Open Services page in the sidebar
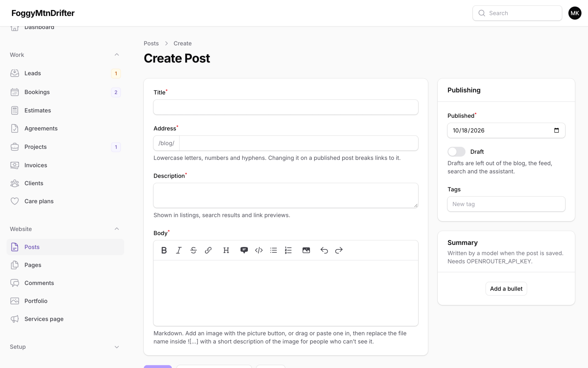Screen dimensions: 588x368 pos(65,319)
